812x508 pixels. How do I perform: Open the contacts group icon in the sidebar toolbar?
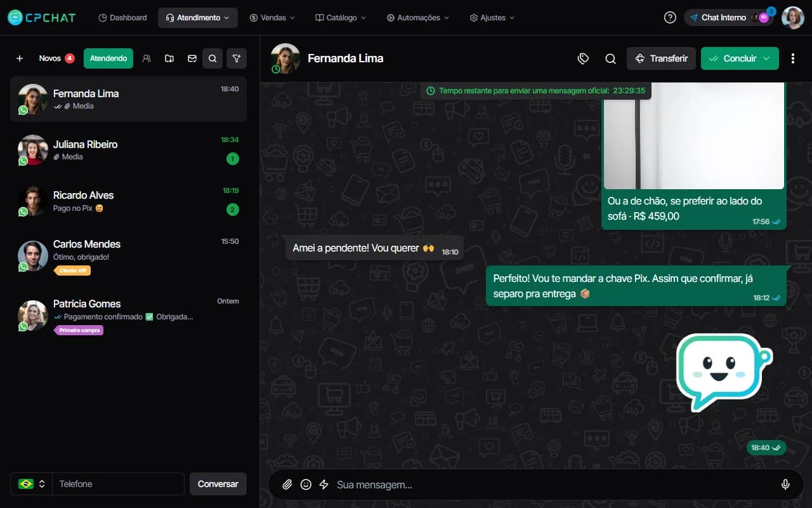[147, 58]
